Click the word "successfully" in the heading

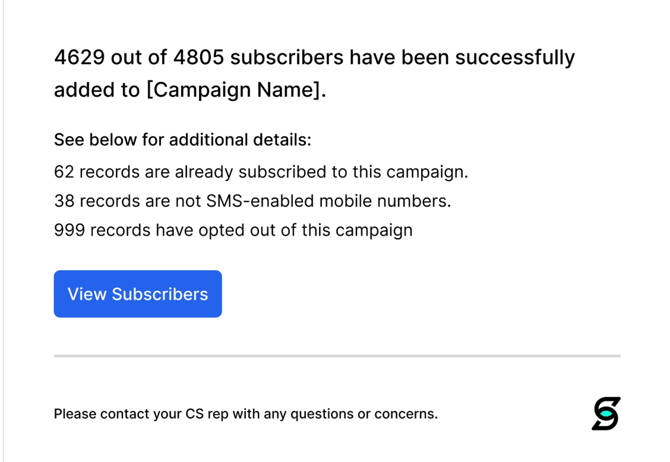click(515, 57)
